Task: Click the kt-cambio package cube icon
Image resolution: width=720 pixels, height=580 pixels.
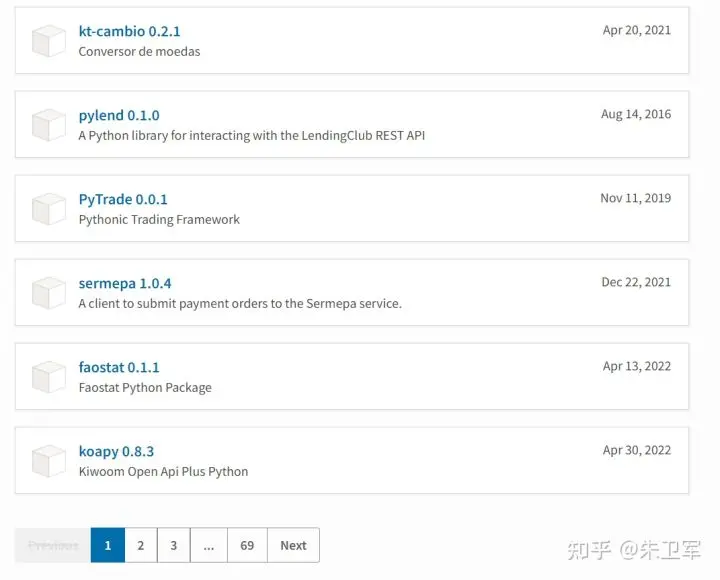Action: coord(48,41)
